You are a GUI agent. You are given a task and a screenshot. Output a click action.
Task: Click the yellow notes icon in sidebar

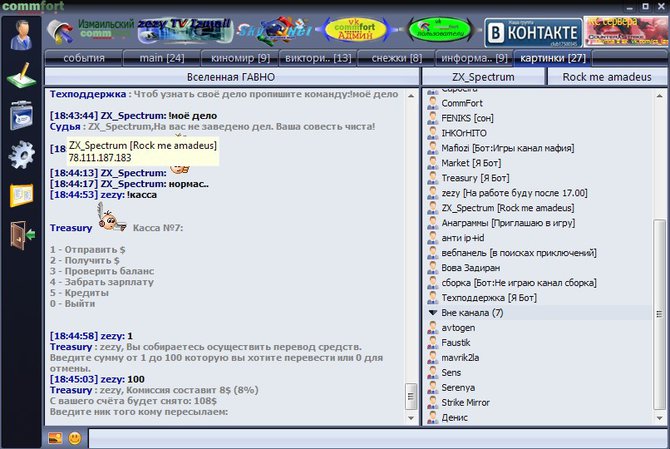tap(20, 194)
